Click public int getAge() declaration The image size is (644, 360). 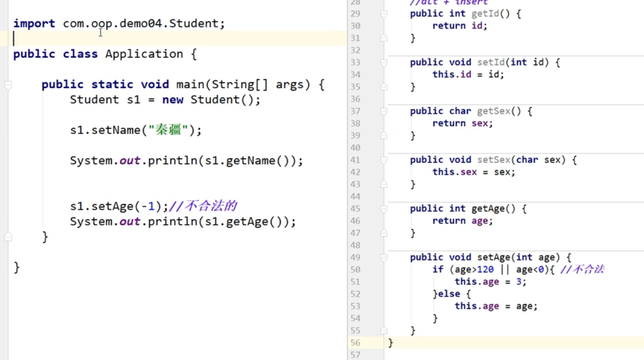[468, 209]
